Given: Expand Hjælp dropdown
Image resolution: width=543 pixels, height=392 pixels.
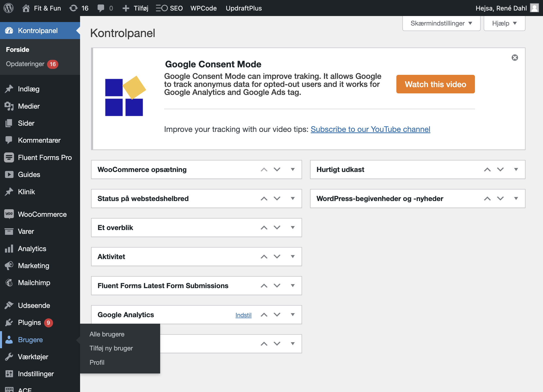Looking at the screenshot, I should (504, 23).
